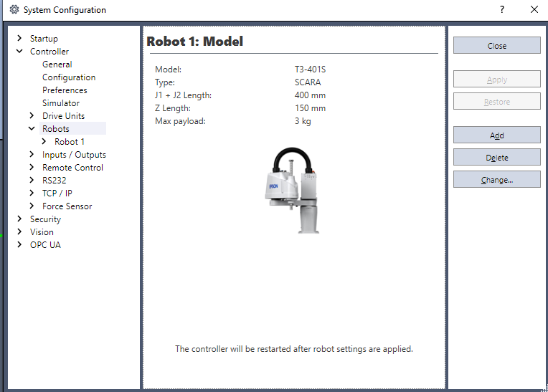This screenshot has width=548, height=392.
Task: Click the Apply button
Action: point(496,80)
